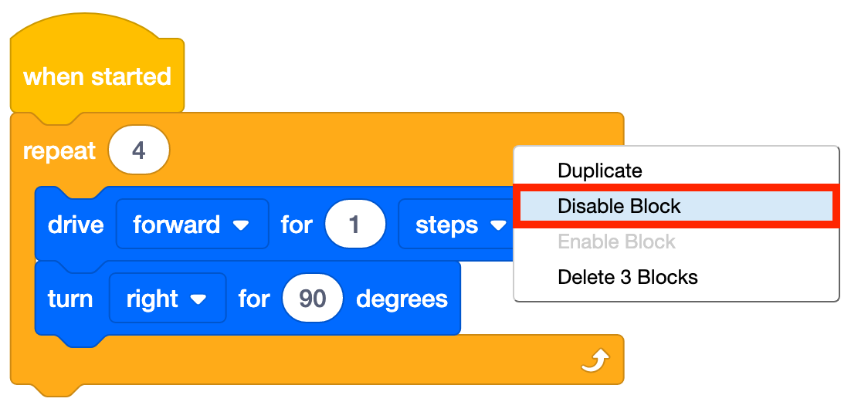Click the word "drive" on the blue block
Viewport: 868px width, 412px height.
(x=76, y=225)
